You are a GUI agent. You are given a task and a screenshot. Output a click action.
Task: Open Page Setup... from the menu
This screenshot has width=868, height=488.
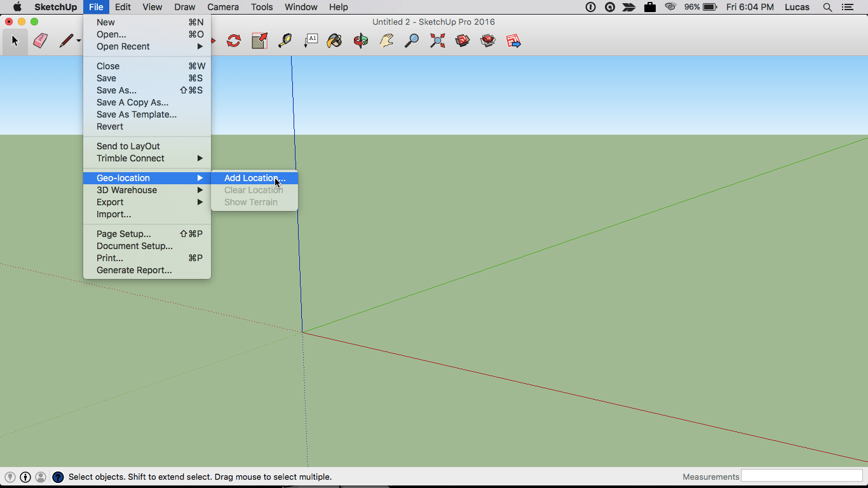pos(147,234)
